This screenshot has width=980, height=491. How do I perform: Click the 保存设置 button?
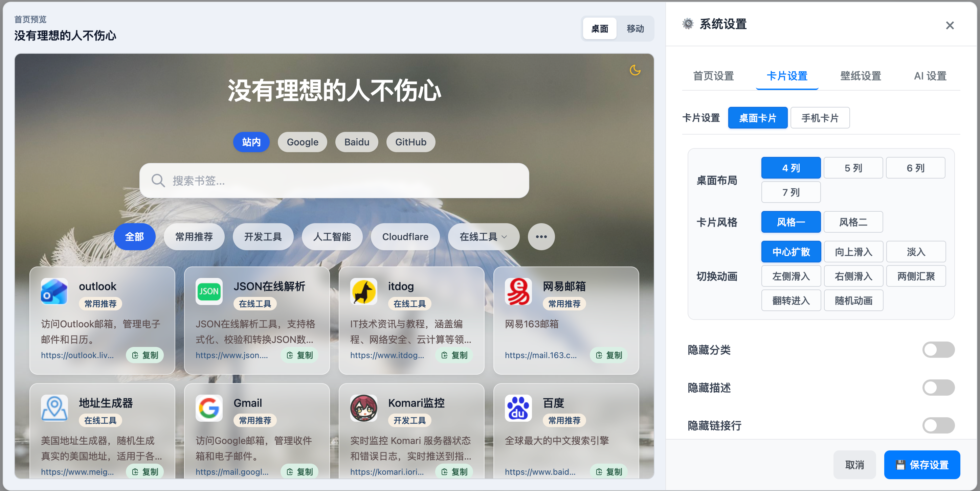click(922, 465)
